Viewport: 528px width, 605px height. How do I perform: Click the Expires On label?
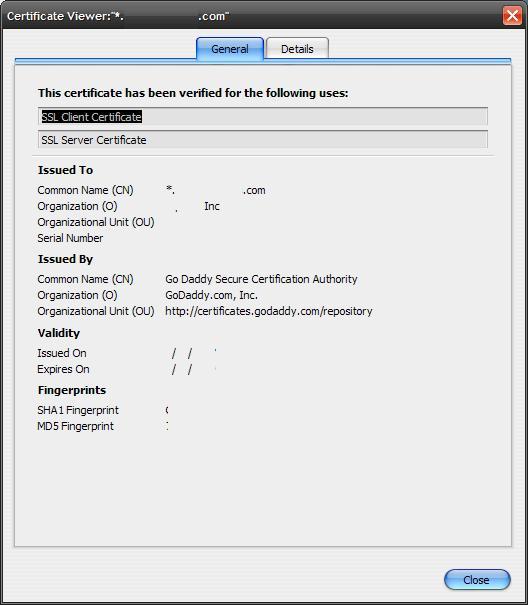coord(63,369)
